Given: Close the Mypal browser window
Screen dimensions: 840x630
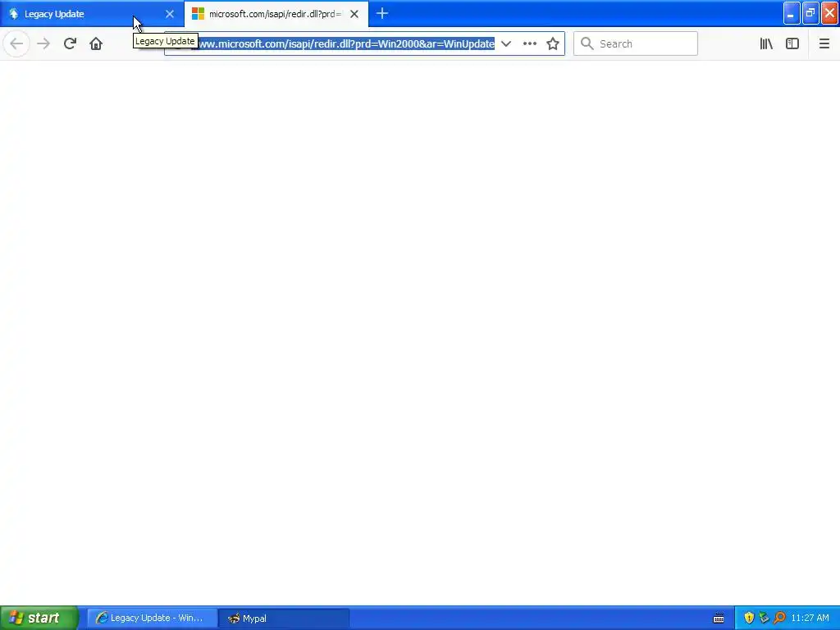Looking at the screenshot, I should [830, 13].
